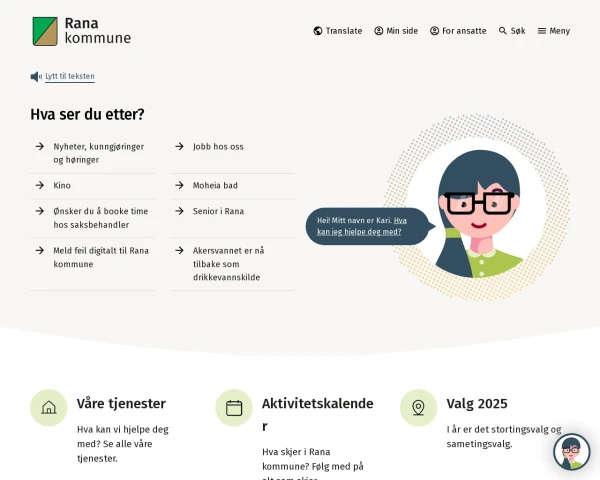Open the Translate menu item
The image size is (600, 480).
pos(338,31)
